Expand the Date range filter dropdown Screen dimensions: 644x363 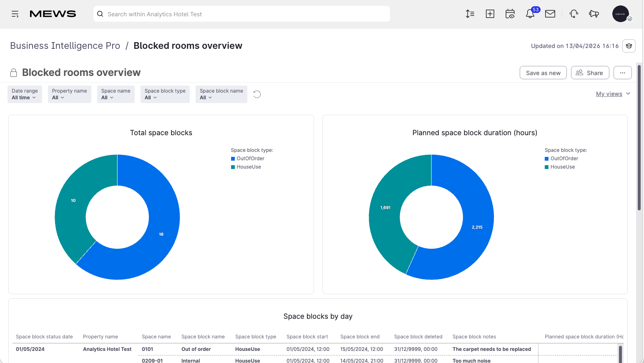tap(25, 94)
